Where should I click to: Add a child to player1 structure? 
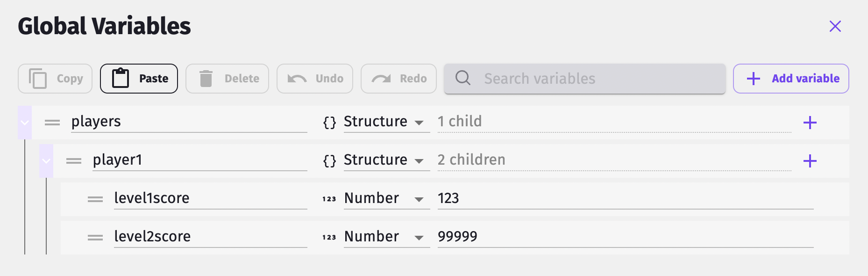pos(810,161)
